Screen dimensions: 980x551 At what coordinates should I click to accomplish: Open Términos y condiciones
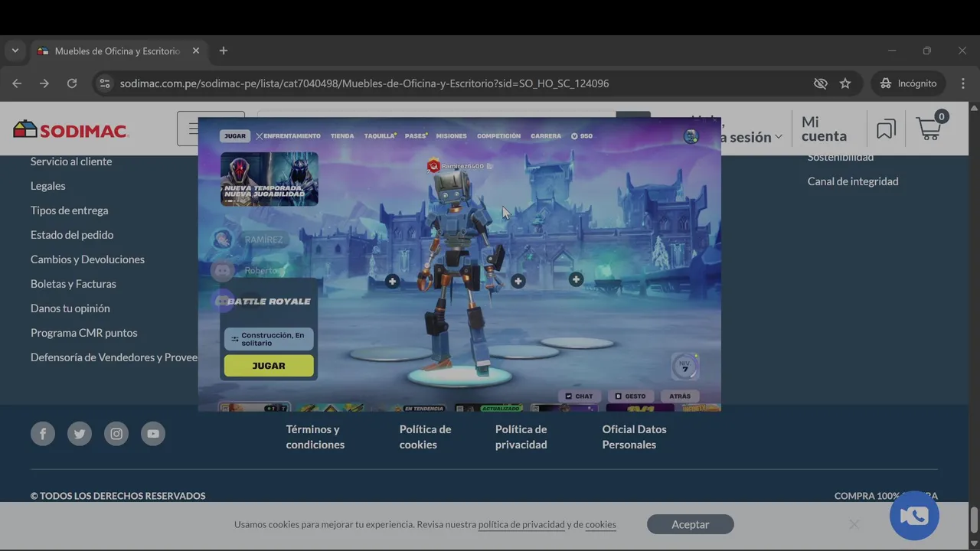(315, 437)
